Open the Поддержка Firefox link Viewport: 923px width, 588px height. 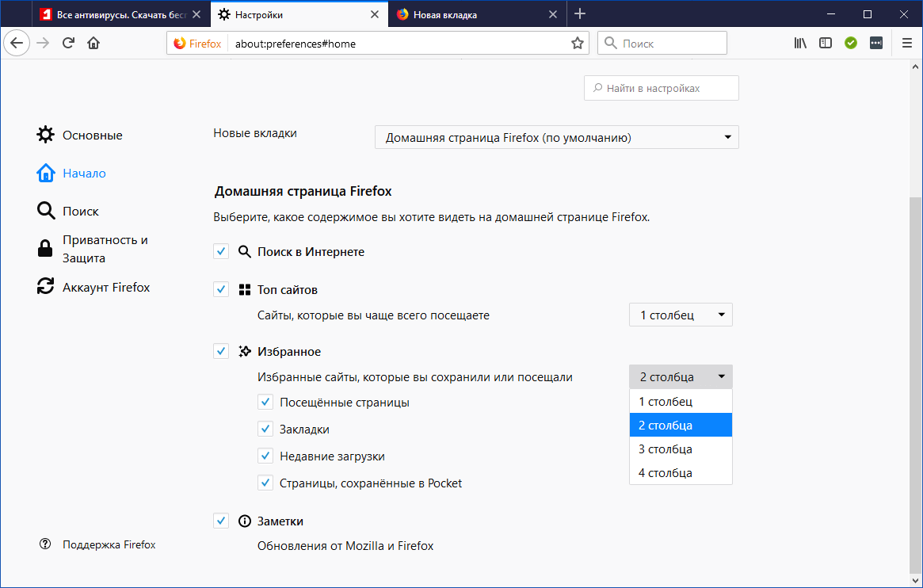tap(109, 544)
